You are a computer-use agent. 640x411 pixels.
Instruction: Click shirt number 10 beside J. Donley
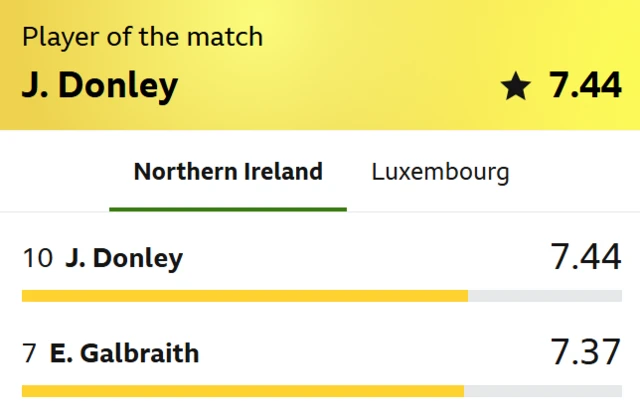37,259
